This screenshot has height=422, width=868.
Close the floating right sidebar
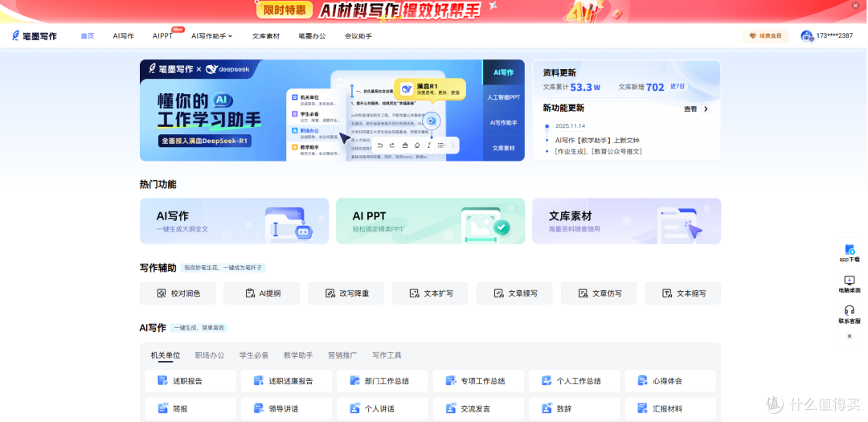pyautogui.click(x=850, y=336)
